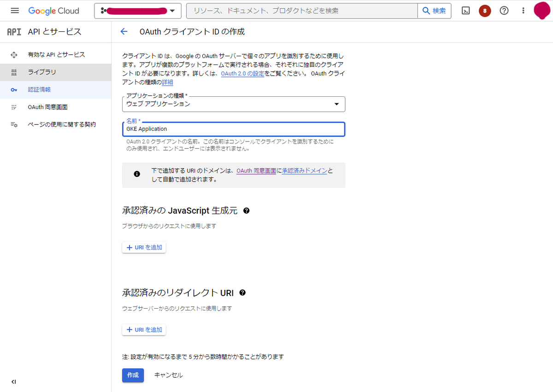Screen dimensions: 553x392
Task: Click the 作成 create button
Action: coord(133,375)
